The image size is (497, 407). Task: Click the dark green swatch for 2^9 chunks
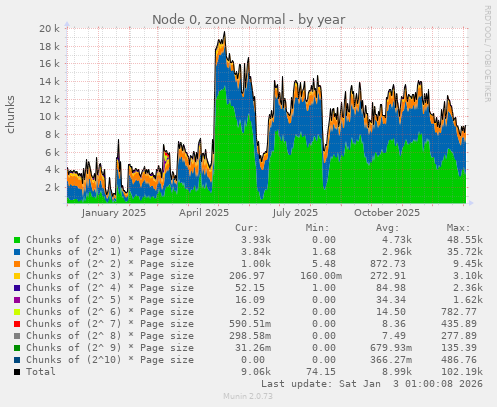click(x=17, y=348)
